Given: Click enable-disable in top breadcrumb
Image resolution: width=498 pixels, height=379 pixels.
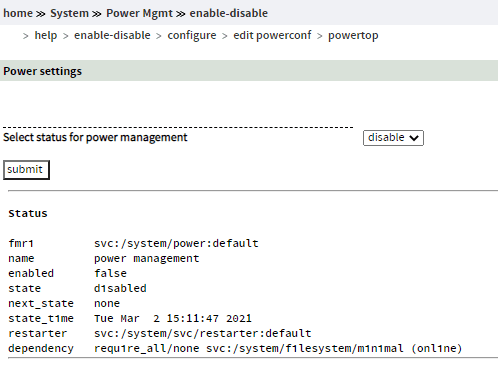Looking at the screenshot, I should [x=229, y=13].
